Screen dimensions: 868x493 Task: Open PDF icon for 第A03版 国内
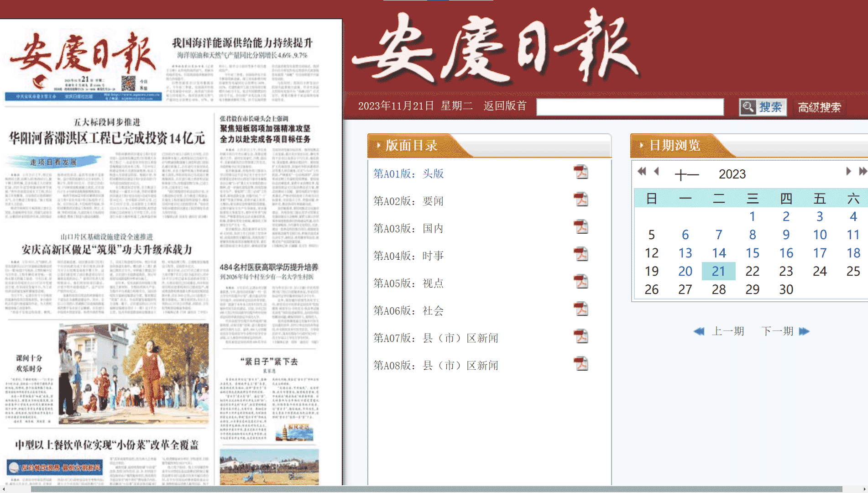tap(581, 227)
